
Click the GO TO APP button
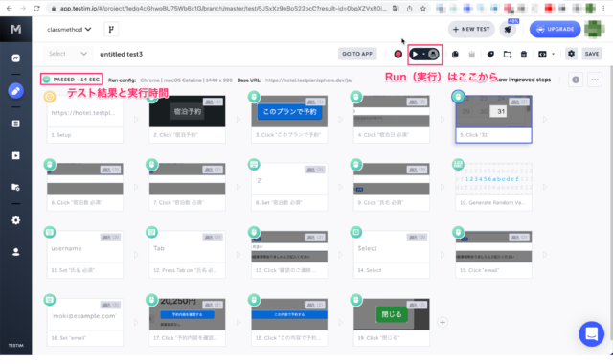357,54
